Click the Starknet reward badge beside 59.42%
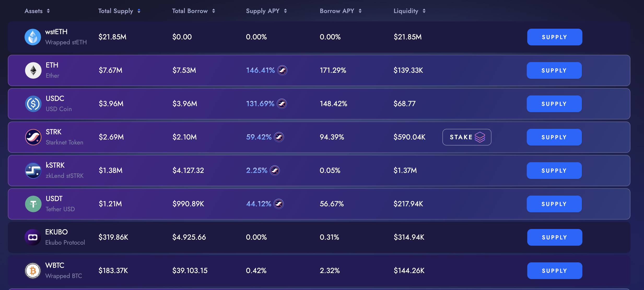The width and height of the screenshot is (644, 290). pos(279,137)
